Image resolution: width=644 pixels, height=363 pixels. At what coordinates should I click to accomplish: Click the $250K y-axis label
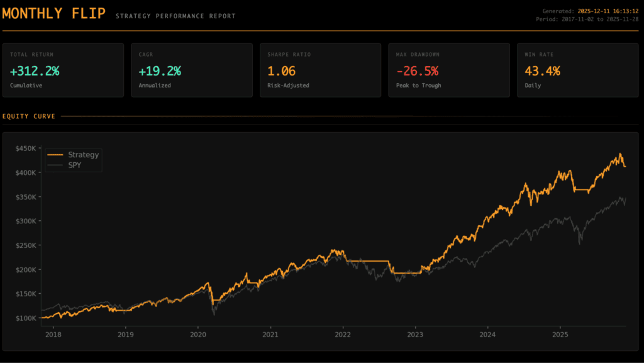coord(26,245)
